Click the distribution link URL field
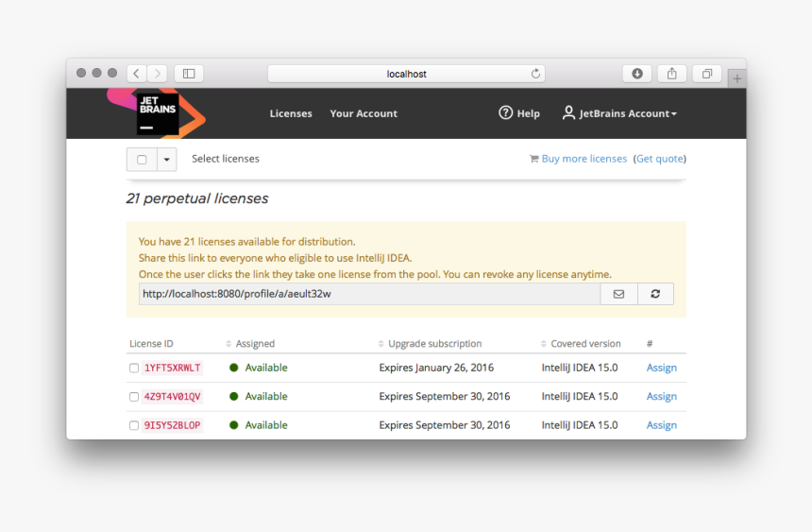This screenshot has width=812, height=532. coord(369,294)
